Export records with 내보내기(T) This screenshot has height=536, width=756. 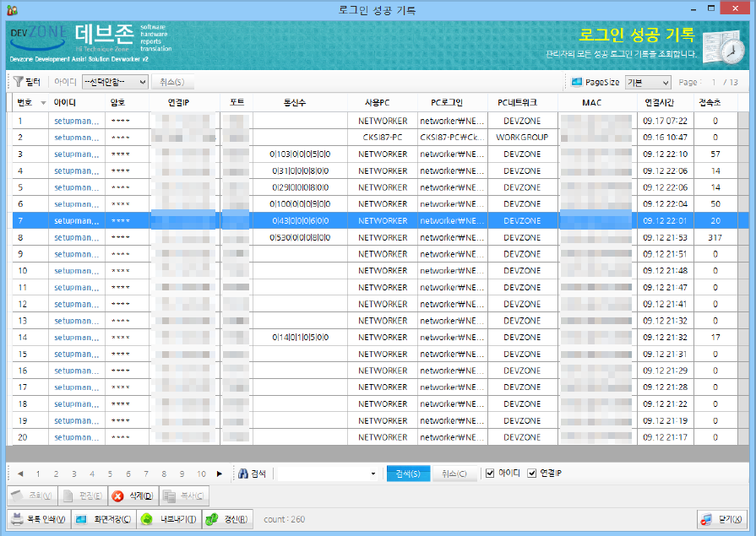tap(169, 519)
